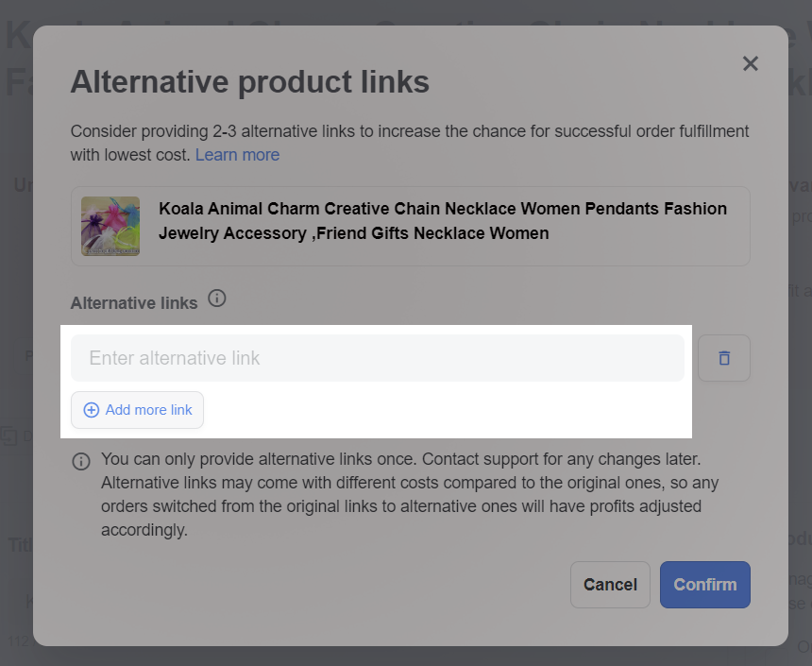The image size is (812, 666).
Task: Focus the Enter alternative link field
Action: point(378,358)
